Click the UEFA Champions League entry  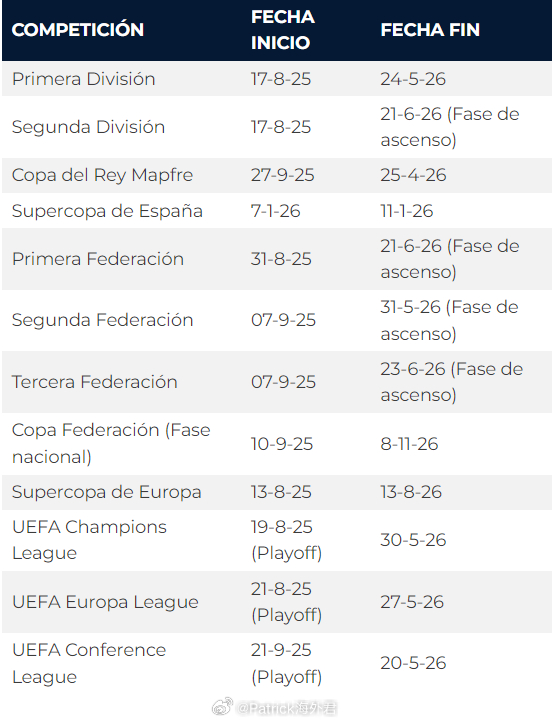(x=89, y=540)
